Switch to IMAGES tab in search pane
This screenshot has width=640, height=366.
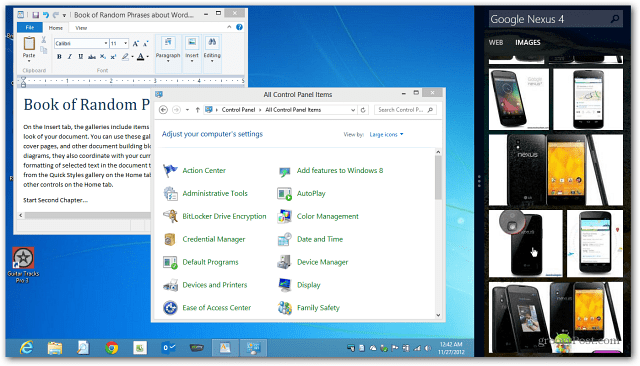point(527,42)
